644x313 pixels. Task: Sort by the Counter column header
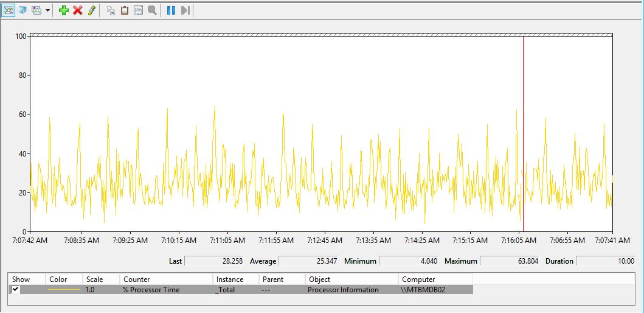pos(167,280)
